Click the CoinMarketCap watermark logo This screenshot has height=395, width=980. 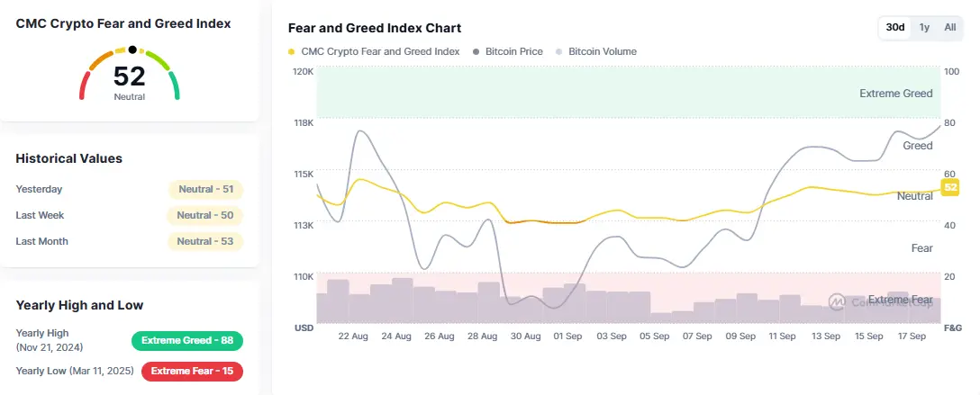click(836, 301)
